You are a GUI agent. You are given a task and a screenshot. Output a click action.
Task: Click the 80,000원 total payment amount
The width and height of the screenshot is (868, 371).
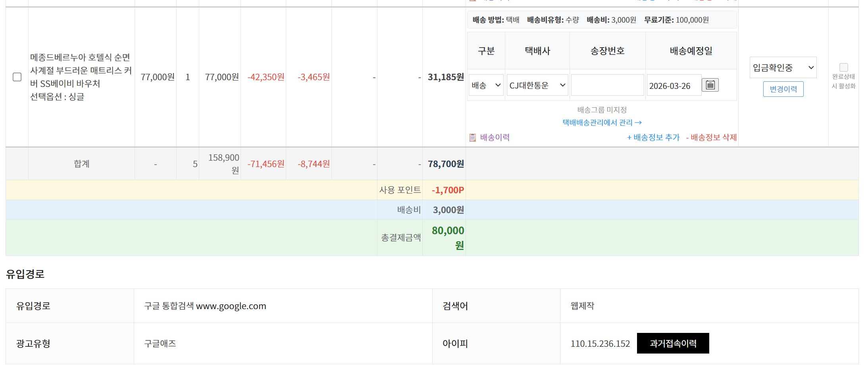[x=448, y=237]
